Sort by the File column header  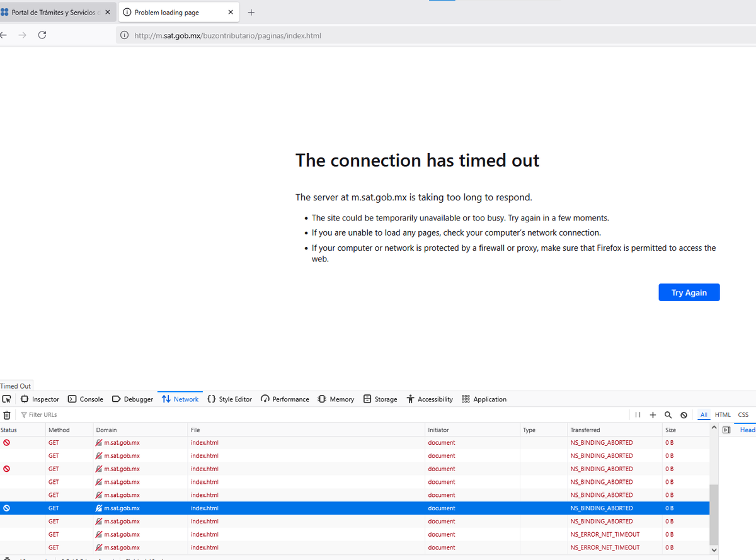(307, 430)
